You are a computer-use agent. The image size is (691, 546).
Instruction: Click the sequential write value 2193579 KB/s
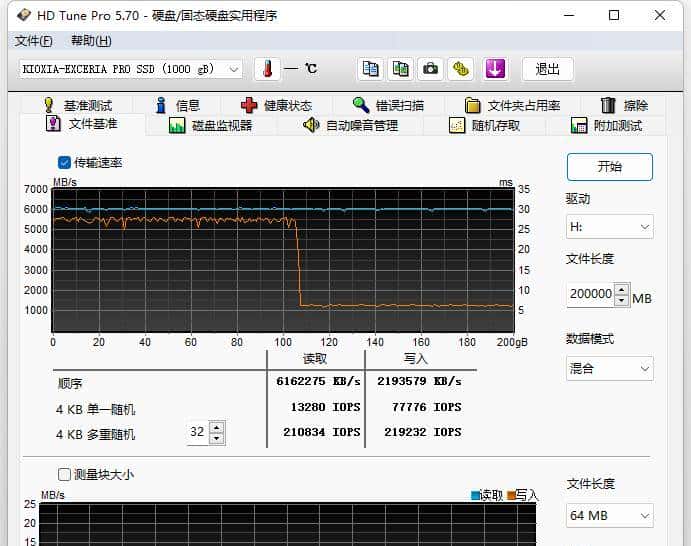tap(419, 381)
